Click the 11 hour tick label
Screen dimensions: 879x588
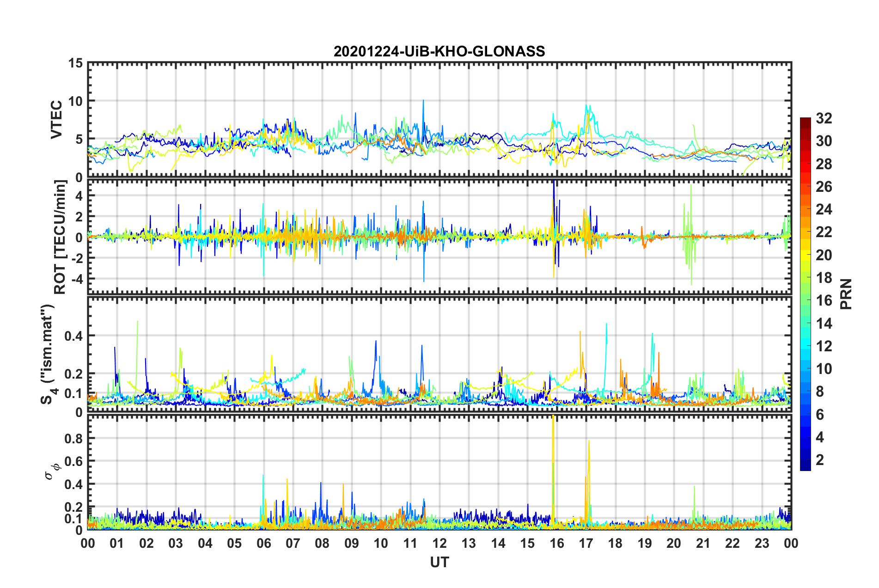click(410, 543)
